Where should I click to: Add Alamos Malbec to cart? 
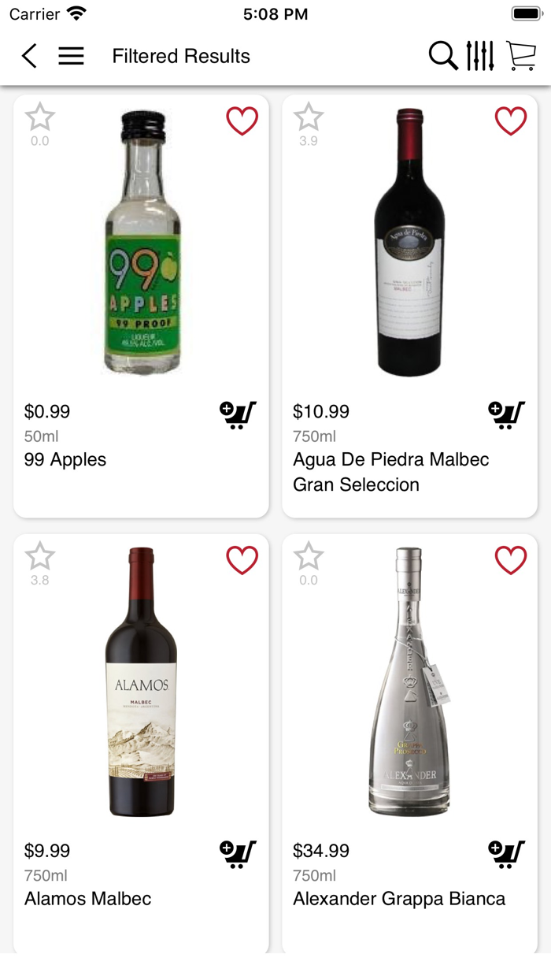click(x=238, y=853)
